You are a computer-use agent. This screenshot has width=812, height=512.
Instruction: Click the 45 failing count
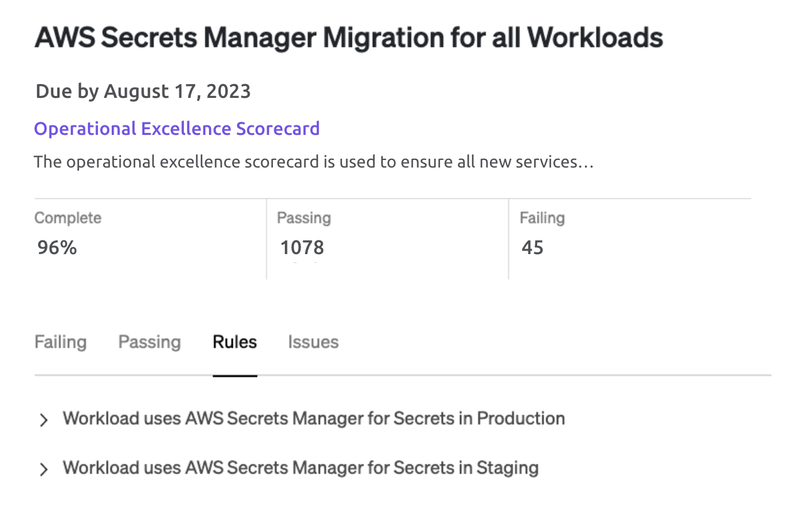pos(532,248)
